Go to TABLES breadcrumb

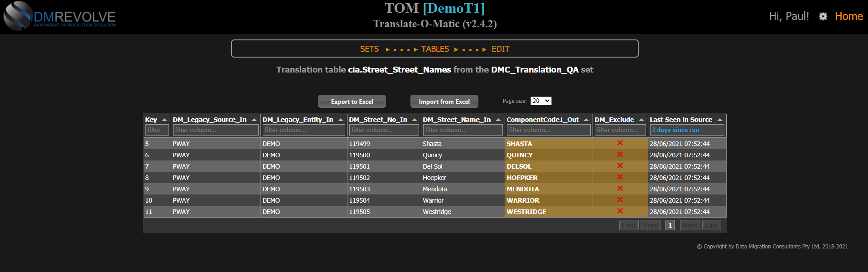pos(435,49)
